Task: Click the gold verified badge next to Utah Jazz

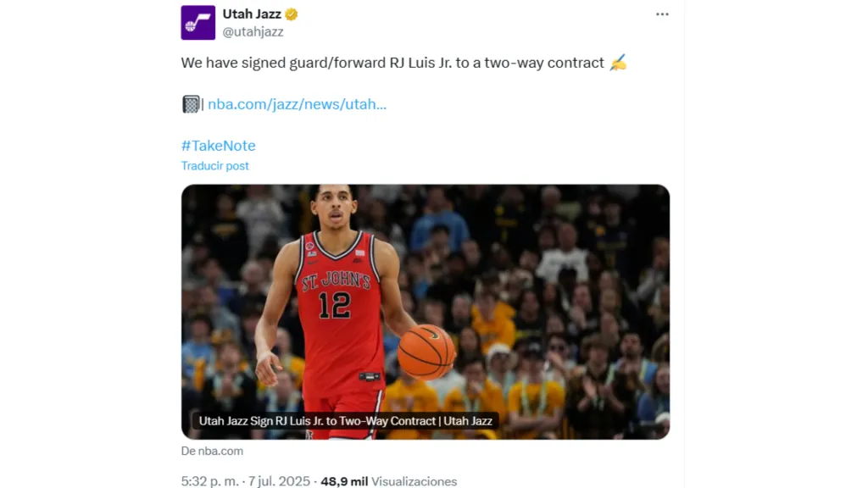Action: click(x=292, y=14)
